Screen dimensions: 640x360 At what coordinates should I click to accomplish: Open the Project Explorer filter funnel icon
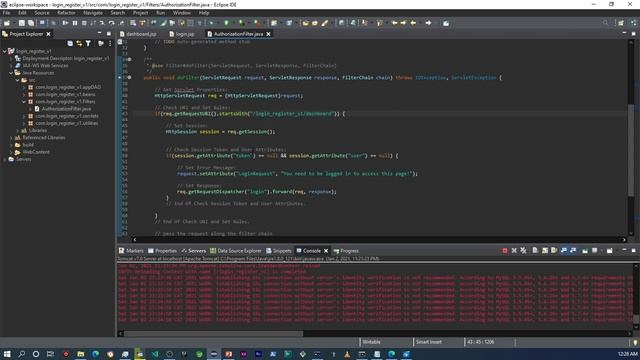(88, 43)
